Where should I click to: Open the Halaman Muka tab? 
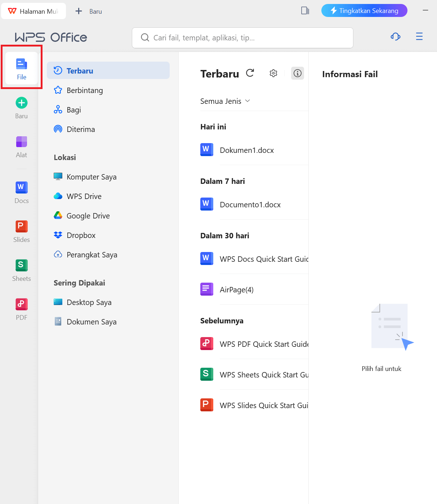(34, 11)
